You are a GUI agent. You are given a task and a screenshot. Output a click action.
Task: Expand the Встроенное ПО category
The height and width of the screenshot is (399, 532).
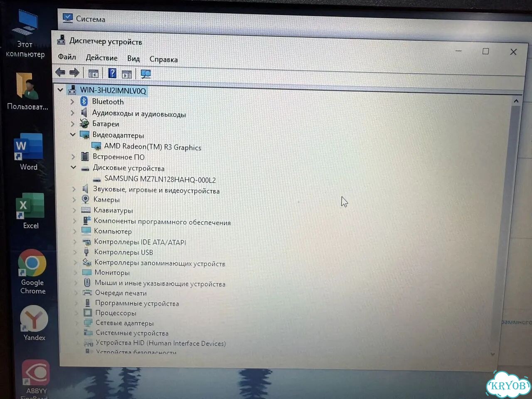(x=73, y=156)
